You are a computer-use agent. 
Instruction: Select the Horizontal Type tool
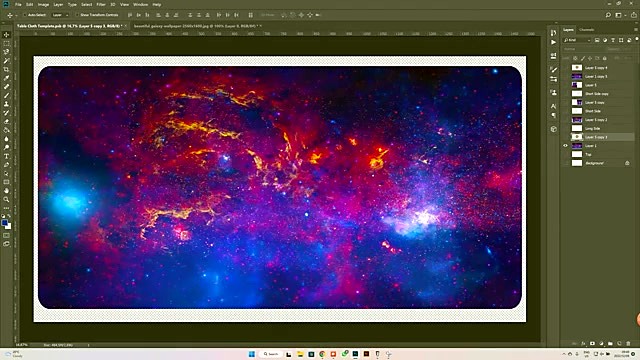coord(6,156)
